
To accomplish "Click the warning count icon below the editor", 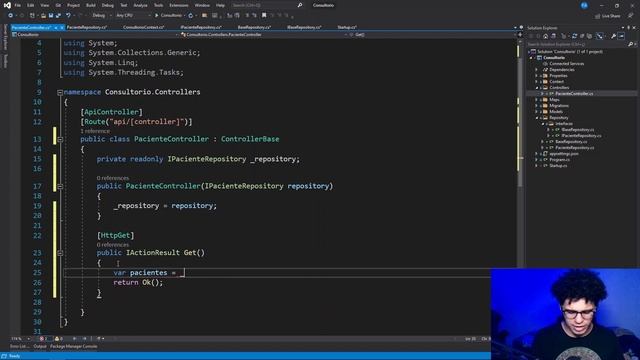I will [x=58, y=339].
